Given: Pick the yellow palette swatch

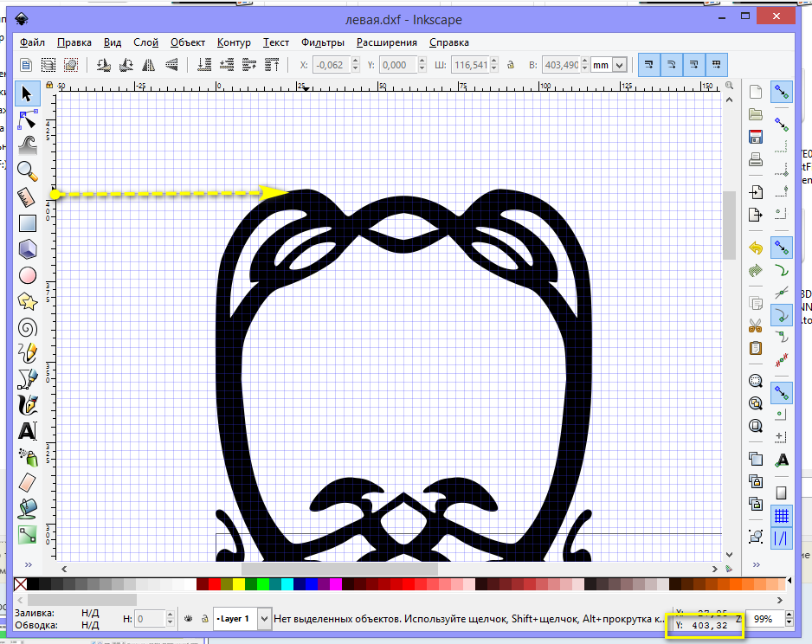Looking at the screenshot, I should point(238,584).
